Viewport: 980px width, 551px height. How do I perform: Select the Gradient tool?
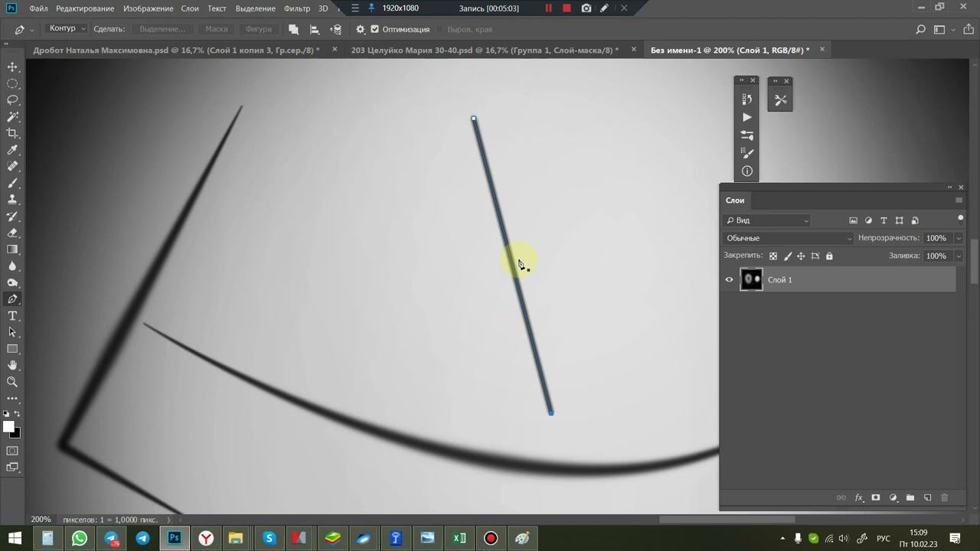(x=13, y=249)
